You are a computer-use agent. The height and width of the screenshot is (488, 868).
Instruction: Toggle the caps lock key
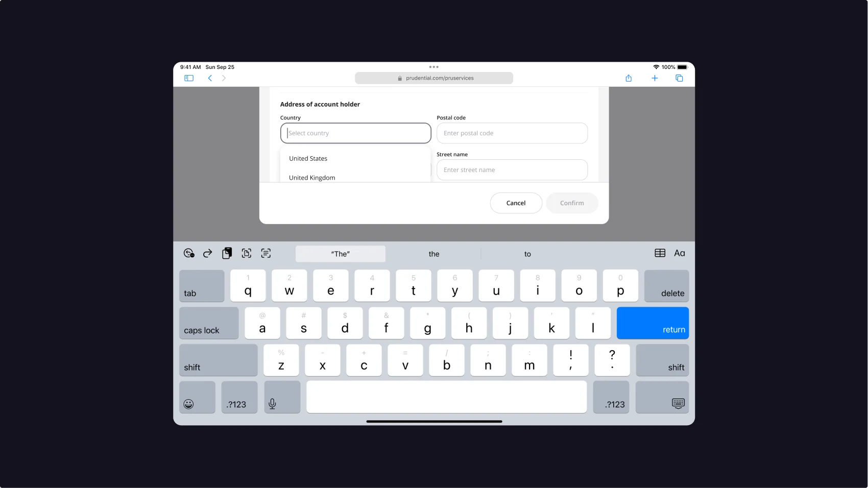coord(209,323)
